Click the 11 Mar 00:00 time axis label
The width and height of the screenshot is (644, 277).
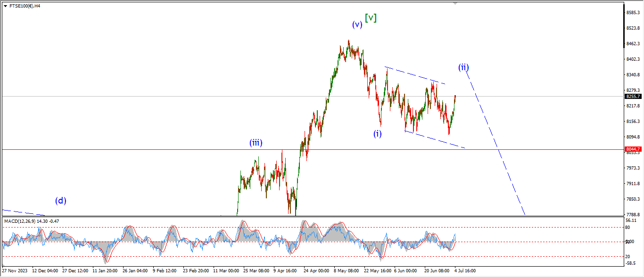pyautogui.click(x=225, y=271)
